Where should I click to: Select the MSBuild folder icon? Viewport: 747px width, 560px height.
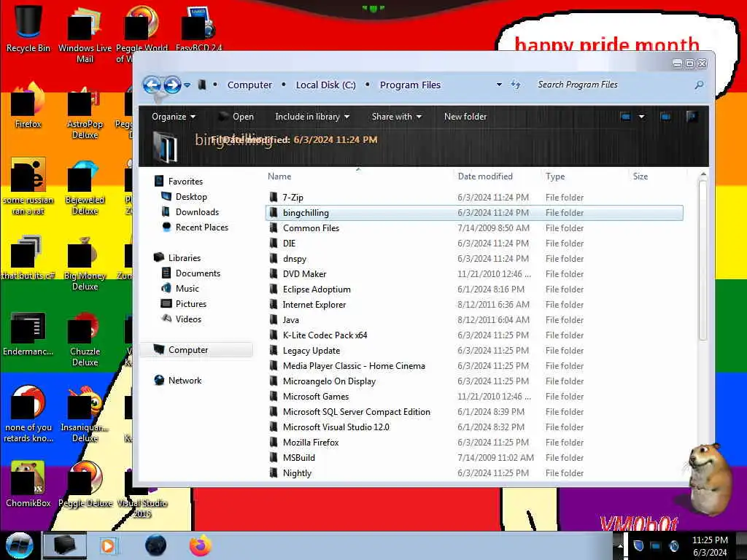pos(274,458)
